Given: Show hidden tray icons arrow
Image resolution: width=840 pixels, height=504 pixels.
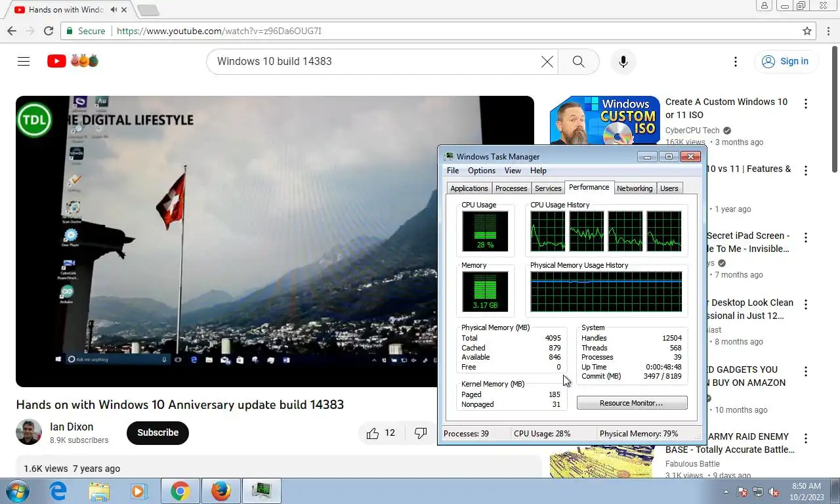Looking at the screenshot, I should point(726,492).
